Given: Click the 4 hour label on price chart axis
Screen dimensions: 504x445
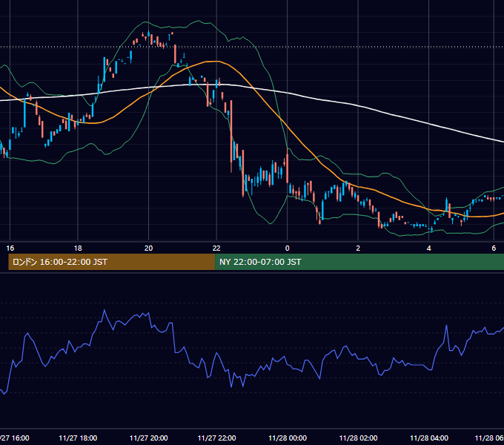Looking at the screenshot, I should 429,248.
